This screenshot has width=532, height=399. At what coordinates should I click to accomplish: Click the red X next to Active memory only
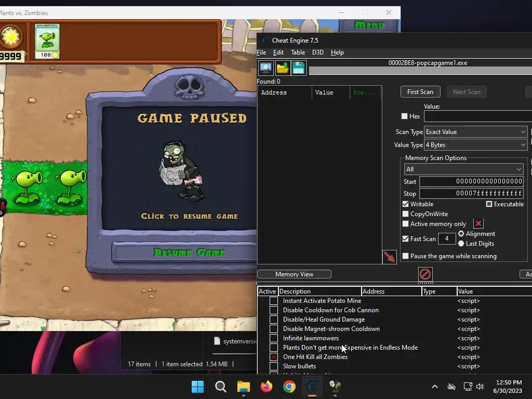click(x=478, y=223)
